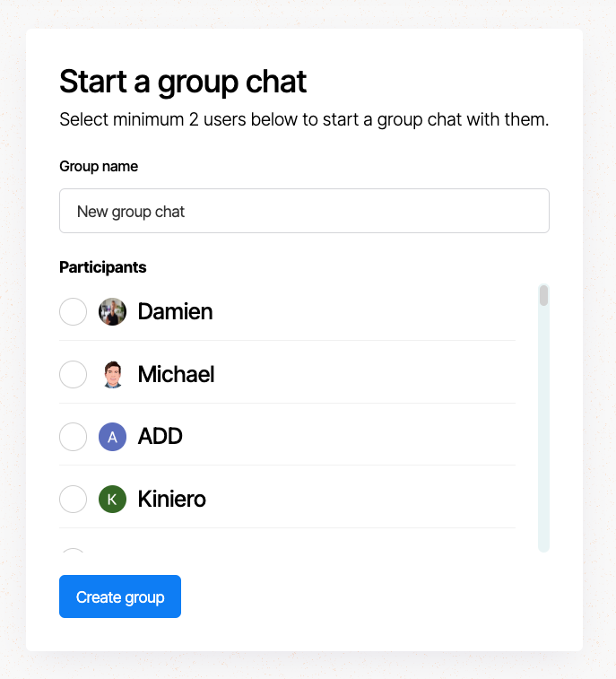Select the Kiniero name text

tap(171, 499)
